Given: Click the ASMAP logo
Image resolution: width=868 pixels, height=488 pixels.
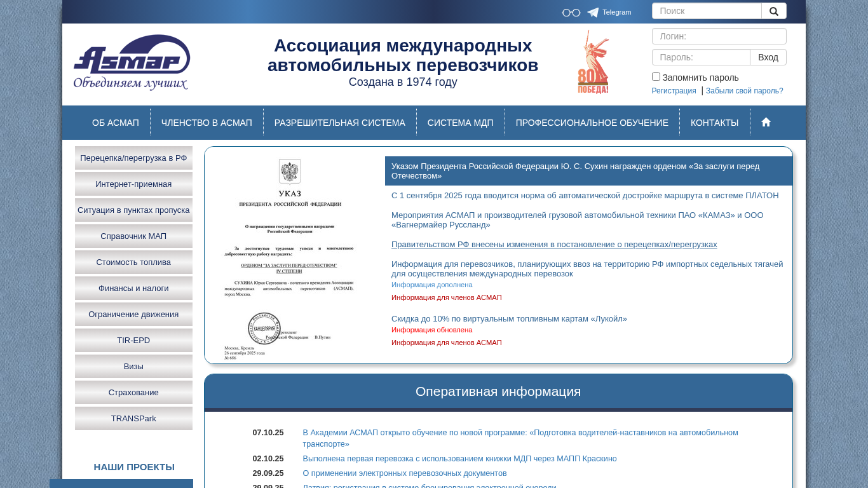Looking at the screenshot, I should coord(132,63).
